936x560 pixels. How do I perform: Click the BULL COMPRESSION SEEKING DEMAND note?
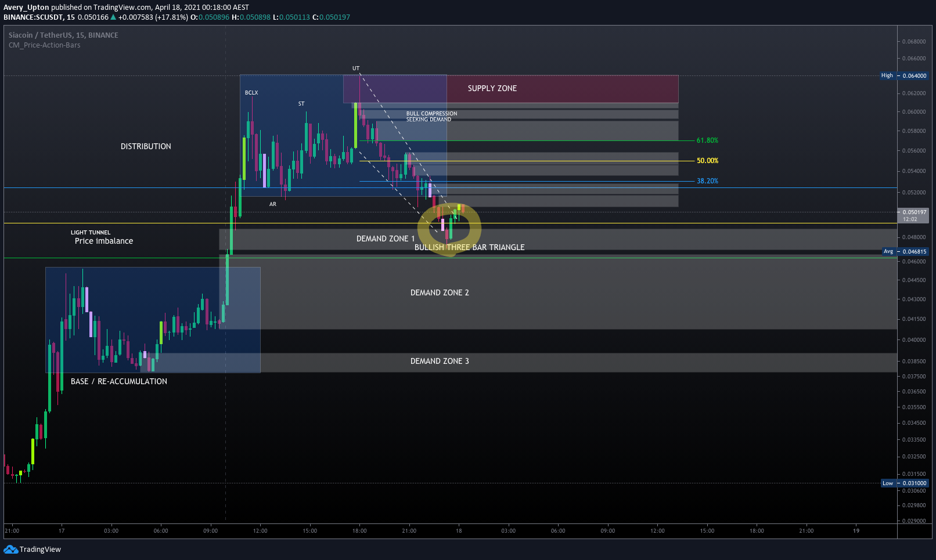(x=431, y=117)
